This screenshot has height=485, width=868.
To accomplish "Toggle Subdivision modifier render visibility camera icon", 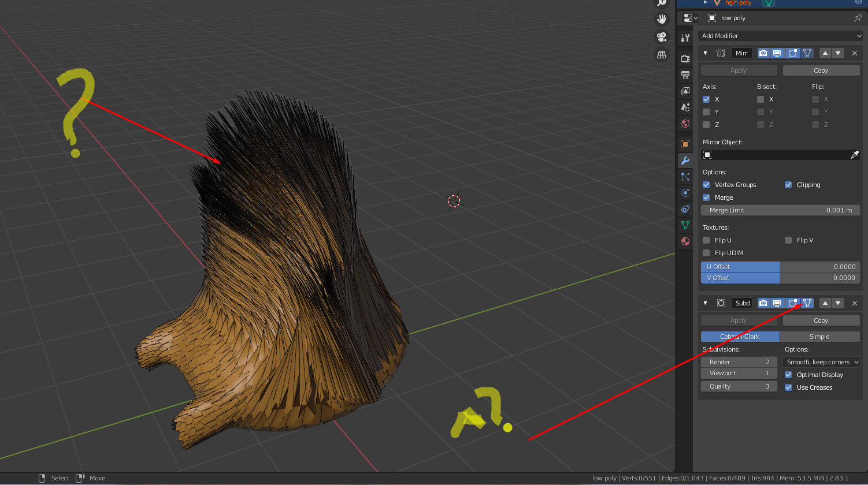I will (763, 303).
